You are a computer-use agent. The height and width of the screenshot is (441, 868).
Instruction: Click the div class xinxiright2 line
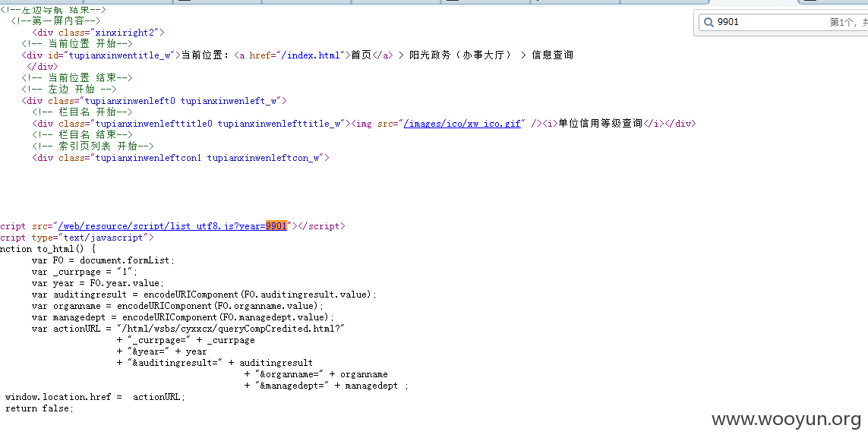[98, 33]
